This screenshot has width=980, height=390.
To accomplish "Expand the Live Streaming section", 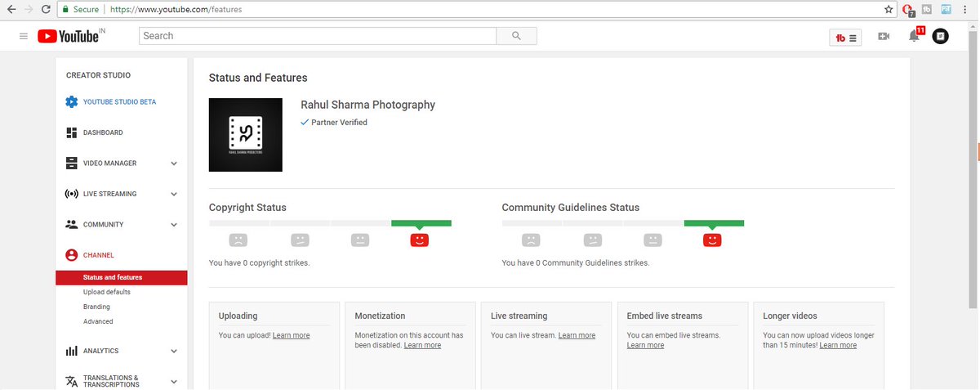I will [174, 194].
